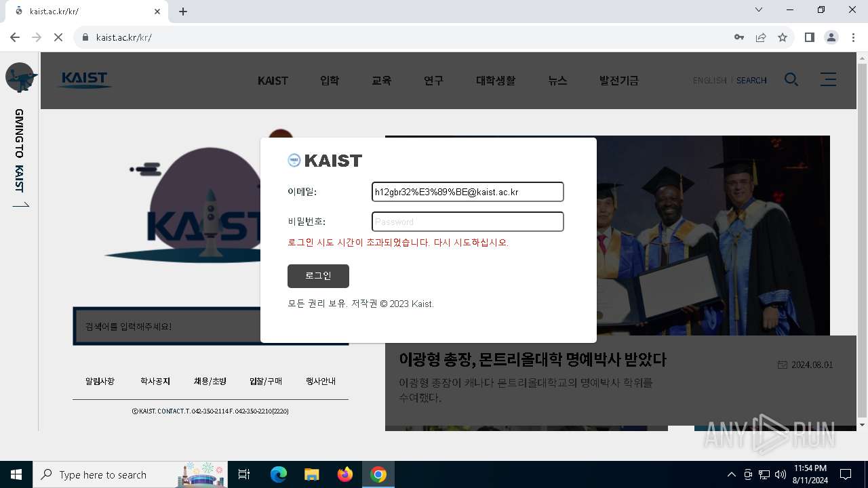This screenshot has width=868, height=488.
Task: Open the taskbar clock and date
Action: pos(810,474)
